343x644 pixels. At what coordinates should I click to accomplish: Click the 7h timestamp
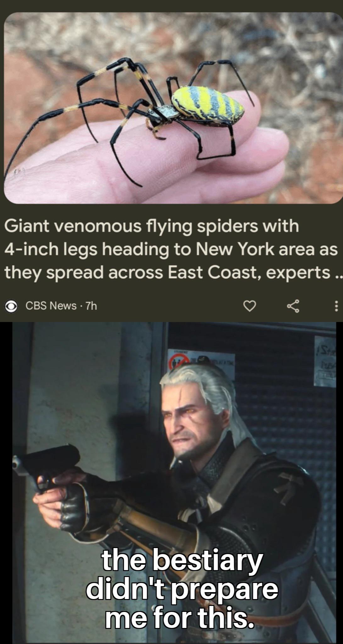click(91, 306)
